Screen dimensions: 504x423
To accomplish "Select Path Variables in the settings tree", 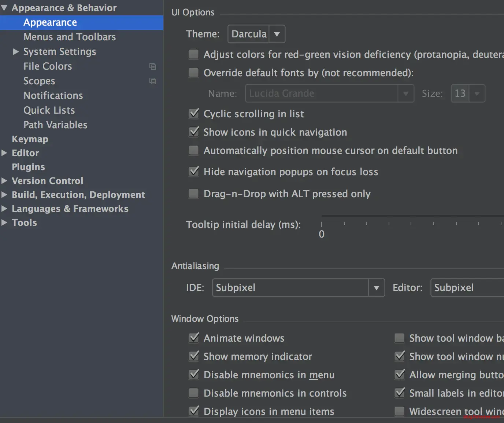I will coord(55,125).
